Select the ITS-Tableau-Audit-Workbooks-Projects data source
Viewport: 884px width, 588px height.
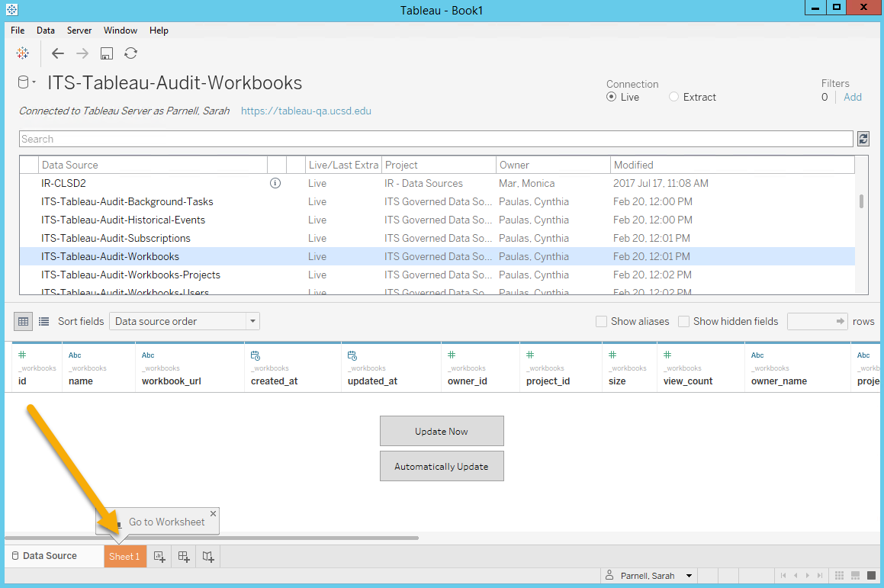click(438, 275)
